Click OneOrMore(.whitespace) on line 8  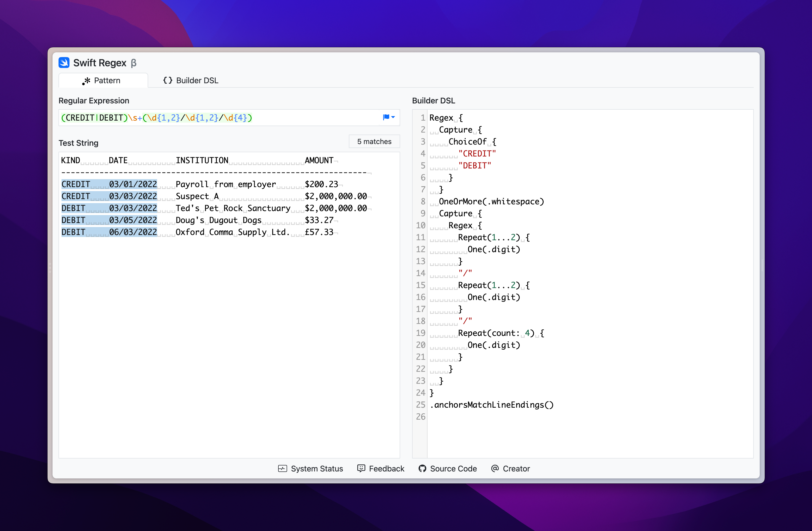(x=491, y=202)
